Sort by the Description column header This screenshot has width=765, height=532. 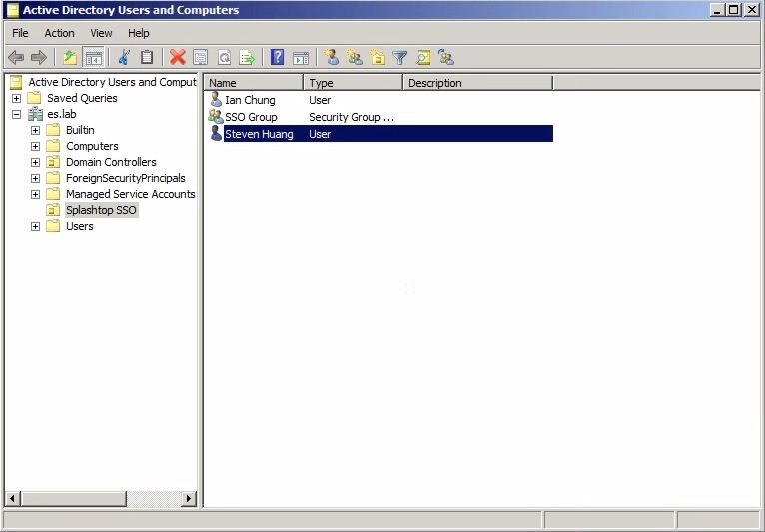pyautogui.click(x=478, y=83)
